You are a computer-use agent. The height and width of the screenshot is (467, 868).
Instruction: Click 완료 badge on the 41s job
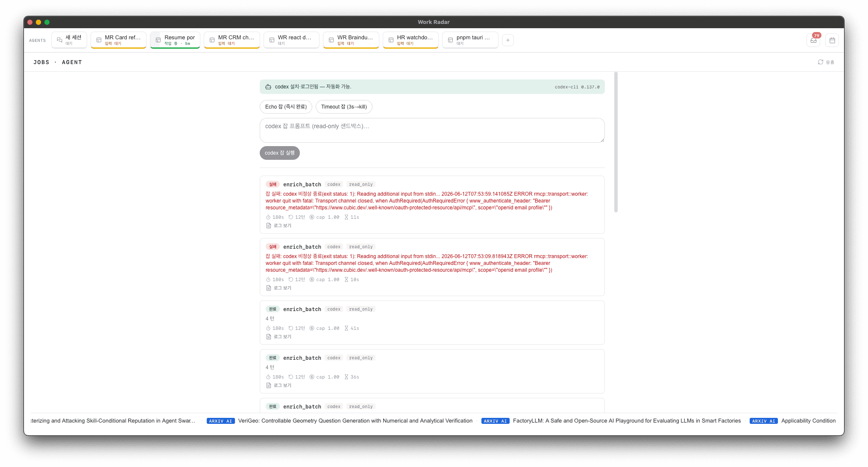point(273,309)
